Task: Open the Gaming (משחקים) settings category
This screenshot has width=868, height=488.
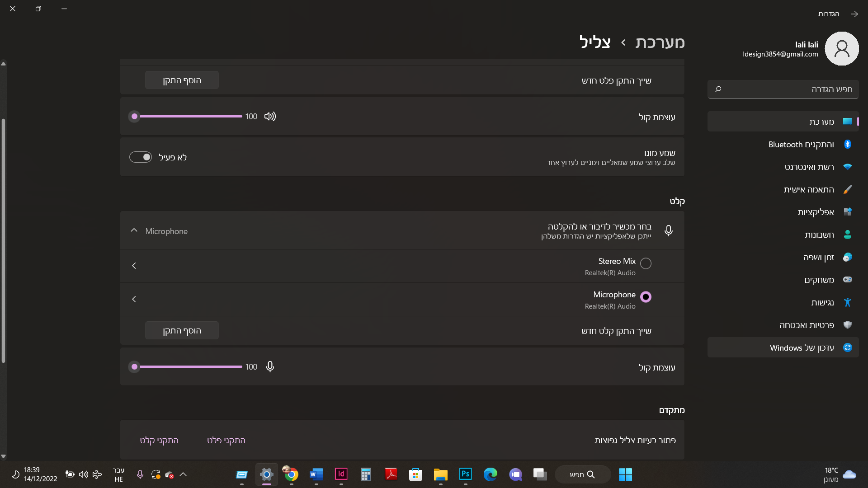Action: (x=819, y=280)
